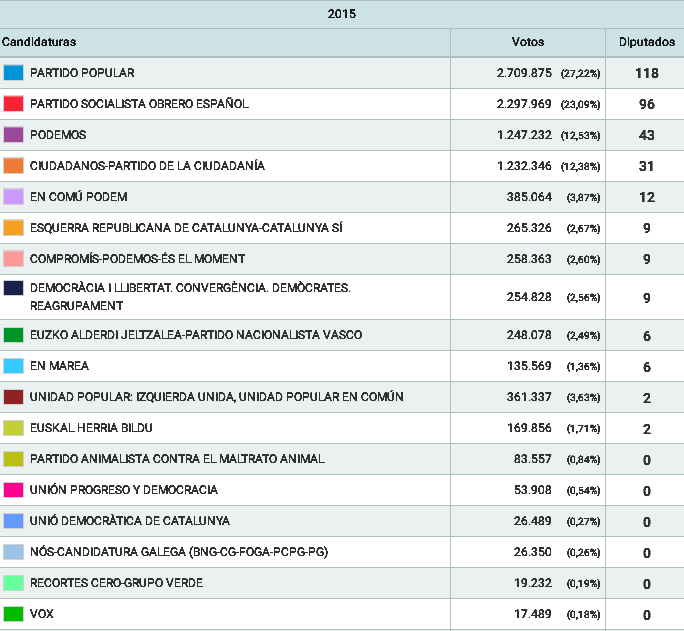Click the cyan swatch for En Marea

[x=13, y=366]
